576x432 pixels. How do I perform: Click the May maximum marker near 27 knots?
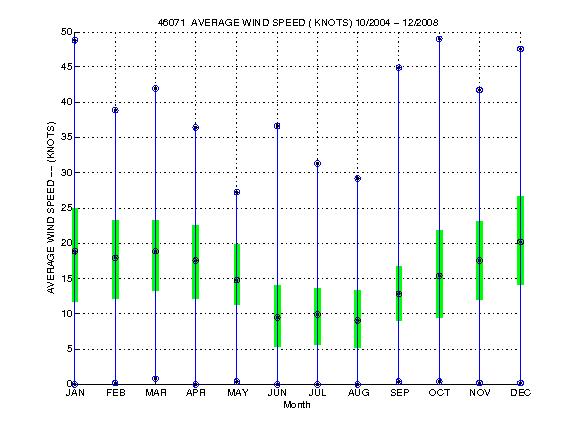tap(237, 192)
